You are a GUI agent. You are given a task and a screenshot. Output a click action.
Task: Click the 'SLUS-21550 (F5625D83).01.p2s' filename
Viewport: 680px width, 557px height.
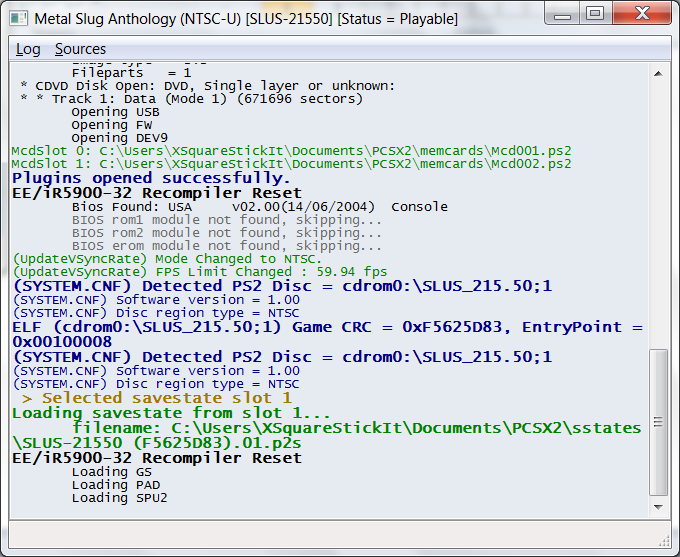[x=157, y=443]
